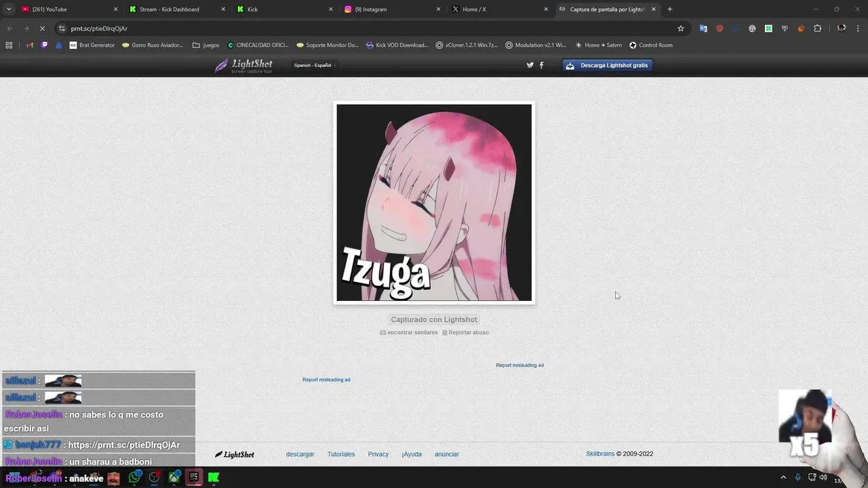Open the Control Room bookmark
Screen dimensions: 868x488
tap(651, 45)
